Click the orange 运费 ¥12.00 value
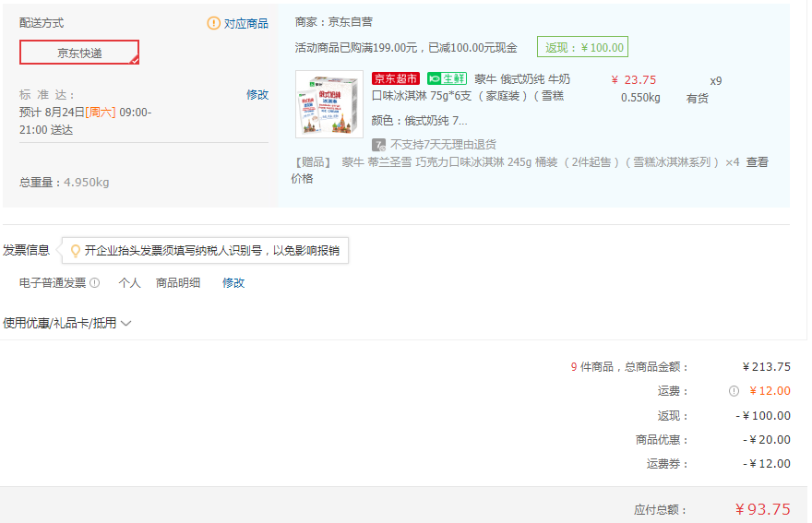Viewport: 812px width, 523px height. [x=770, y=391]
